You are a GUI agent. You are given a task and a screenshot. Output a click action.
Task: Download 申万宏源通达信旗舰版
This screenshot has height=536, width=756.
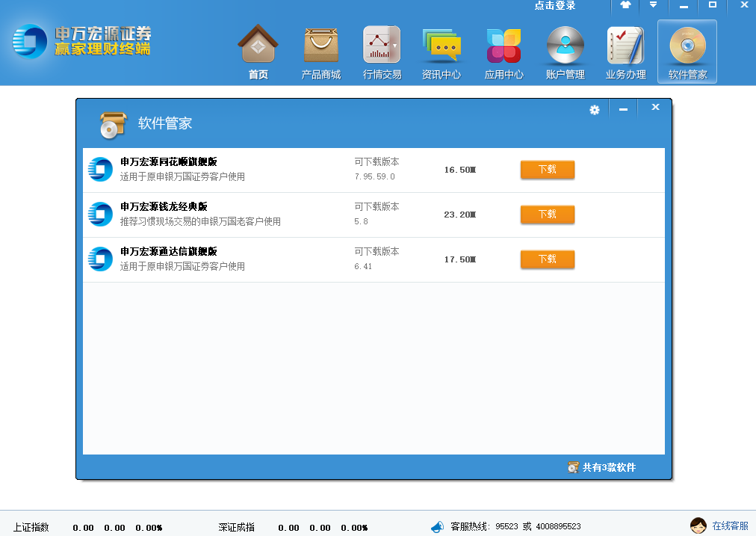tap(548, 259)
